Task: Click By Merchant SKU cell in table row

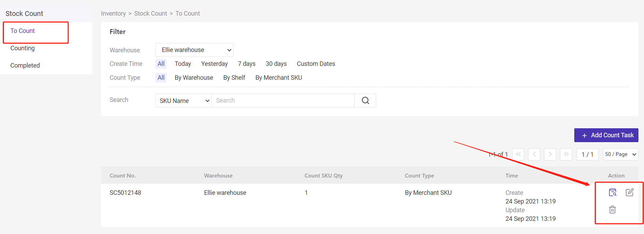Action: click(428, 193)
